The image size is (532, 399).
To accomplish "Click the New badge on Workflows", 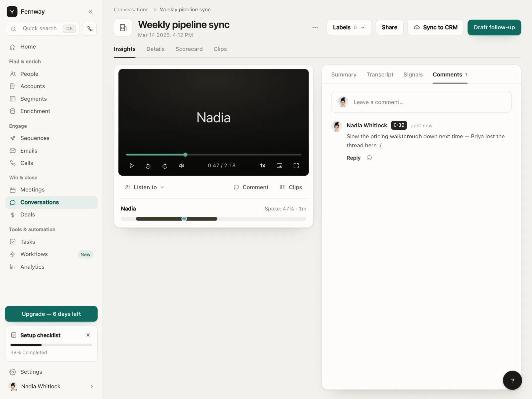I will point(85,254).
